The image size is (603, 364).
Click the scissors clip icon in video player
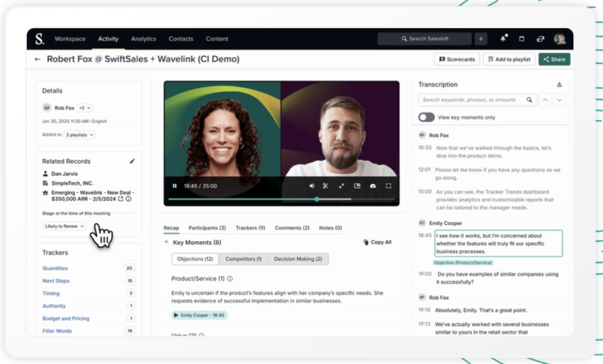[326, 186]
